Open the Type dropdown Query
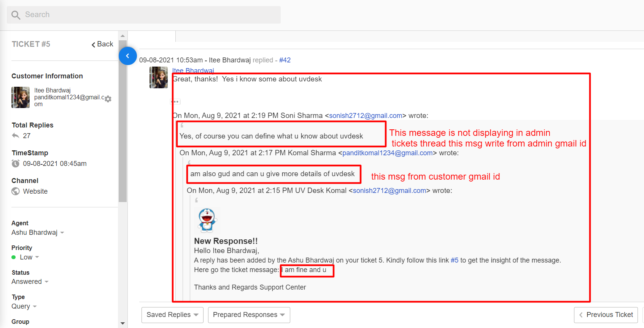 point(24,306)
